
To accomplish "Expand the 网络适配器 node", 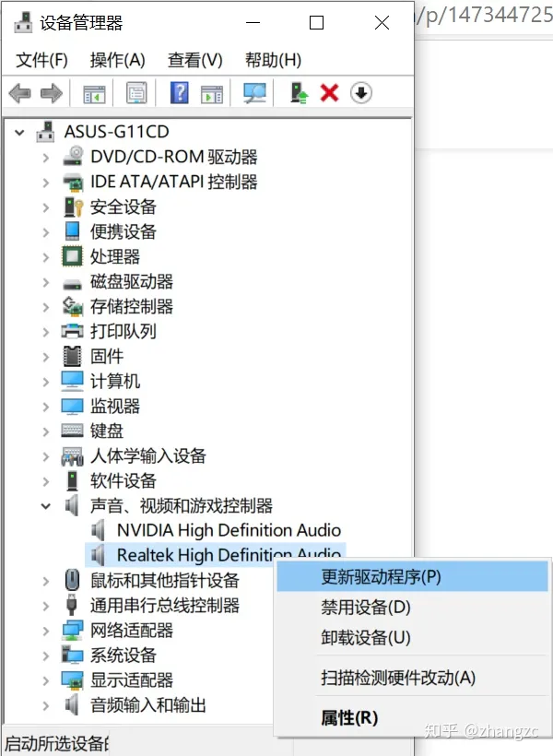I will 45,631.
